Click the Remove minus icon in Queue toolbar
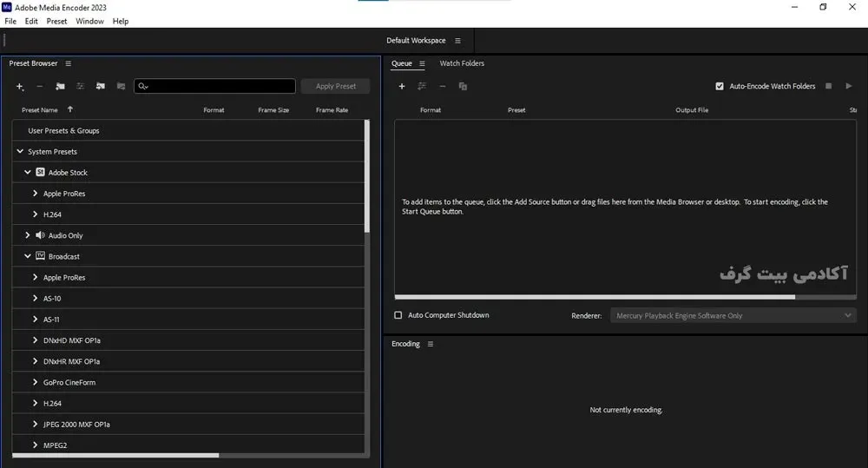 click(x=443, y=87)
